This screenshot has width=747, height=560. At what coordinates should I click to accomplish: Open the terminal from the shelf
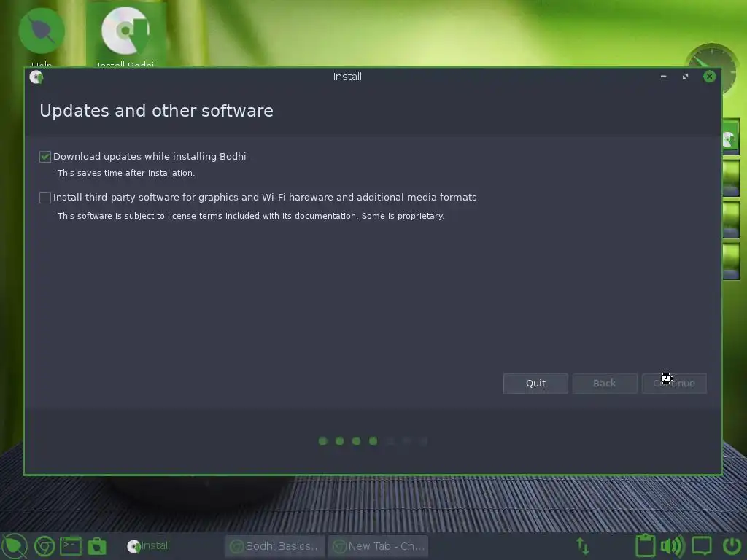[71, 546]
